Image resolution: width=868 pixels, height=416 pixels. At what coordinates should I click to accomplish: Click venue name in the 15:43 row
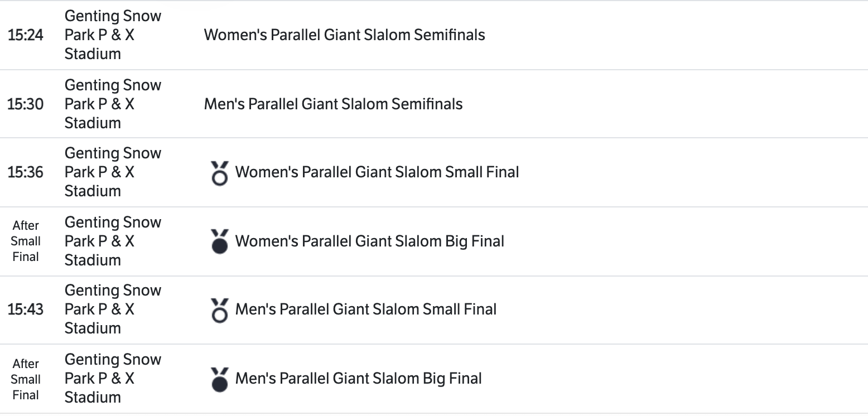pyautogui.click(x=112, y=309)
